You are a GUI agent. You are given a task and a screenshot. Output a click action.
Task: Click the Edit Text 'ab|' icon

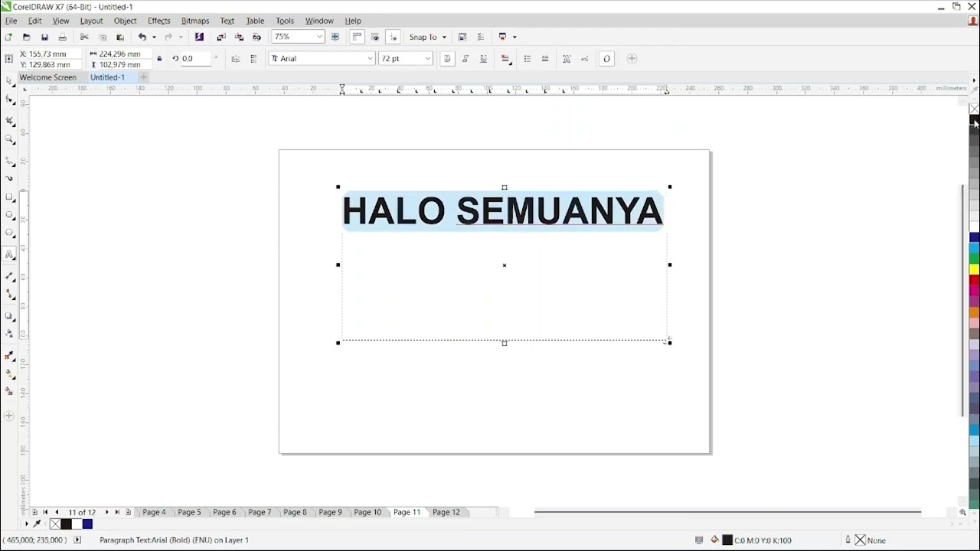585,59
